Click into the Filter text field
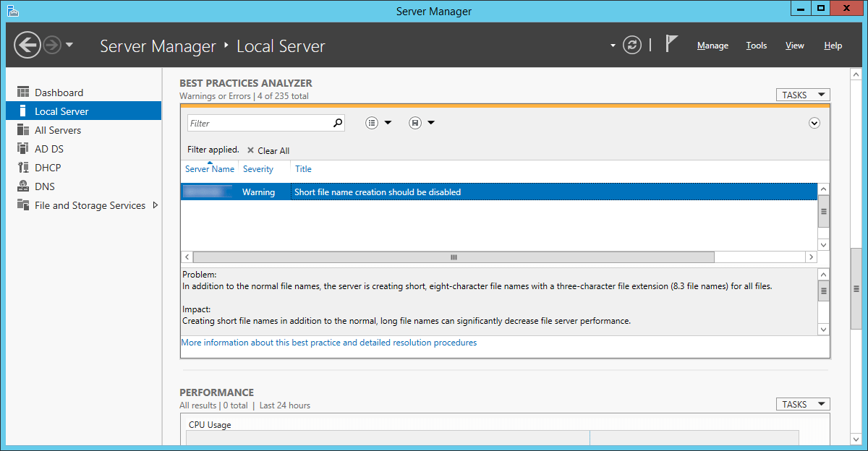Viewport: 868px width, 451px height. [x=260, y=123]
